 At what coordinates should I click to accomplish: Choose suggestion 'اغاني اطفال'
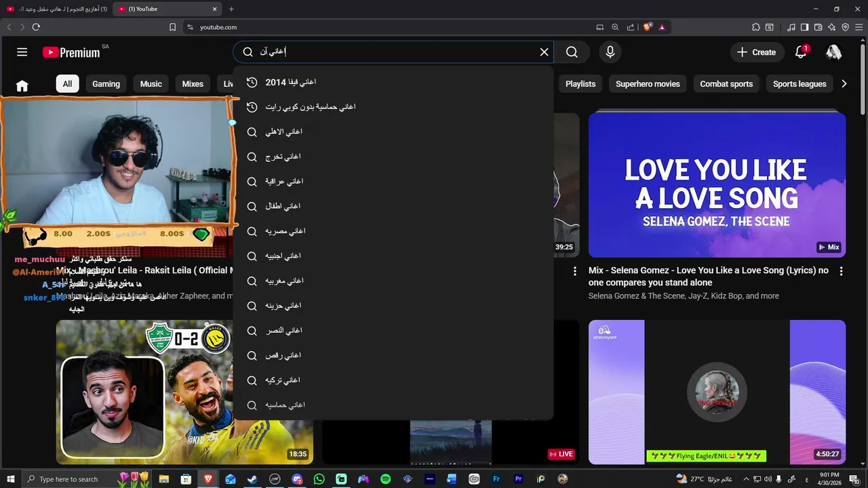coord(393,206)
